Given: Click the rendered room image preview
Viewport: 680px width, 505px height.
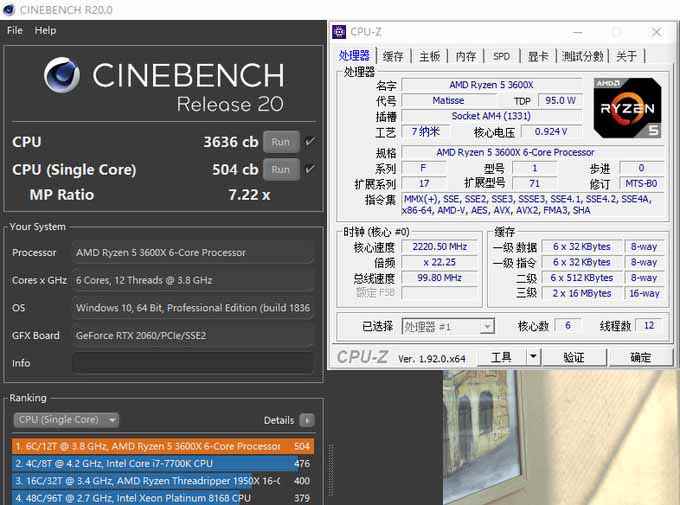Looking at the screenshot, I should (x=561, y=437).
